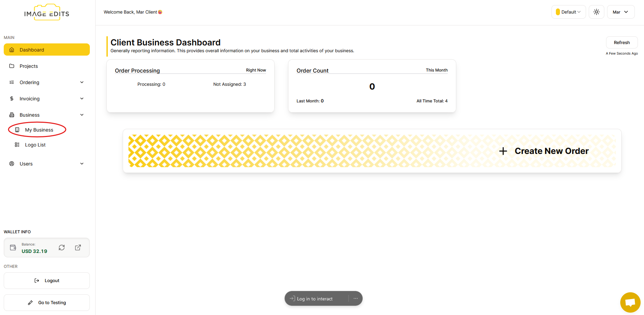
Task: Refresh the wallet balance icon
Action: tap(62, 248)
